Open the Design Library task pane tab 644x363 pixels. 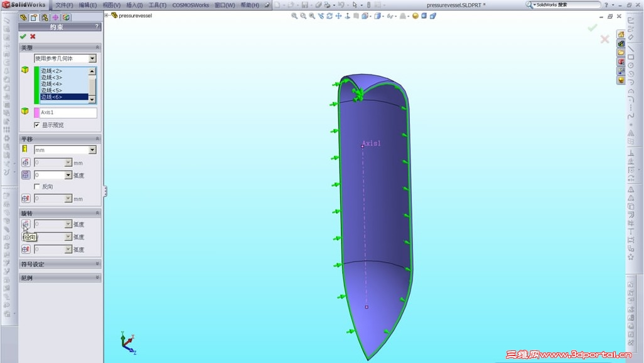point(621,43)
